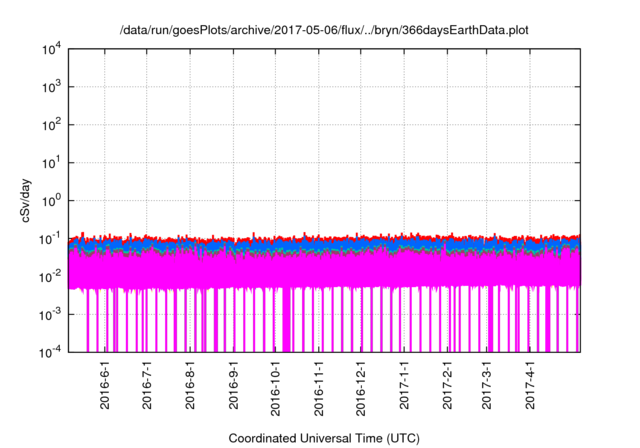
Task: Click the 2016-11-1 date tick label
Action: (x=318, y=388)
